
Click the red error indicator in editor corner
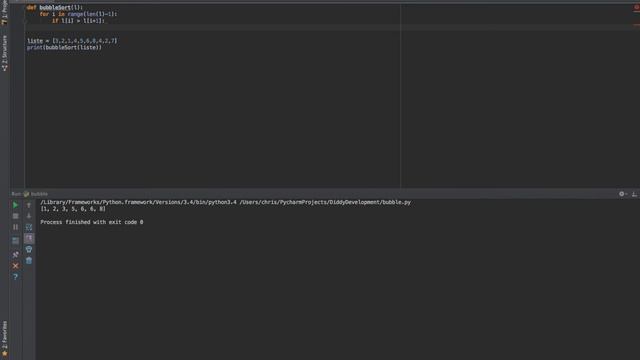(x=636, y=8)
